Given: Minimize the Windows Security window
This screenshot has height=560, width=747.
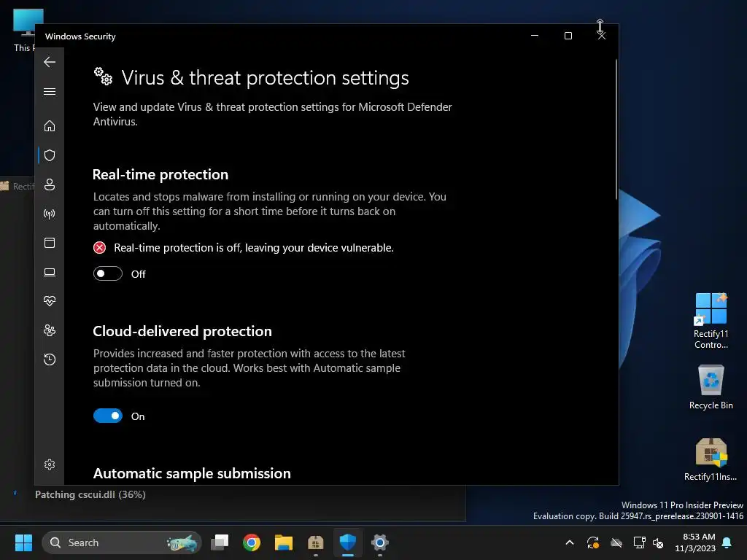Looking at the screenshot, I should click(535, 36).
